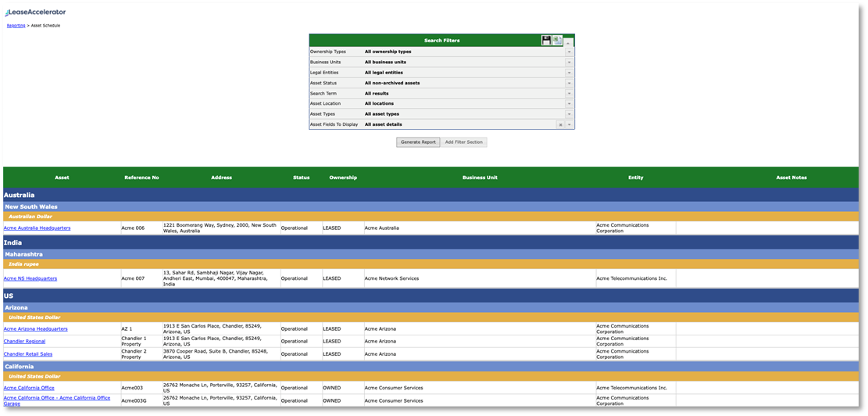Click the LeaseAccelerator logo
The width and height of the screenshot is (868, 416).
pos(35,12)
